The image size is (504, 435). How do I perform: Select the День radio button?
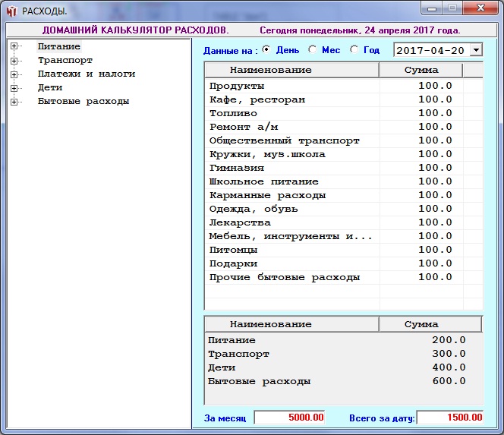click(266, 49)
